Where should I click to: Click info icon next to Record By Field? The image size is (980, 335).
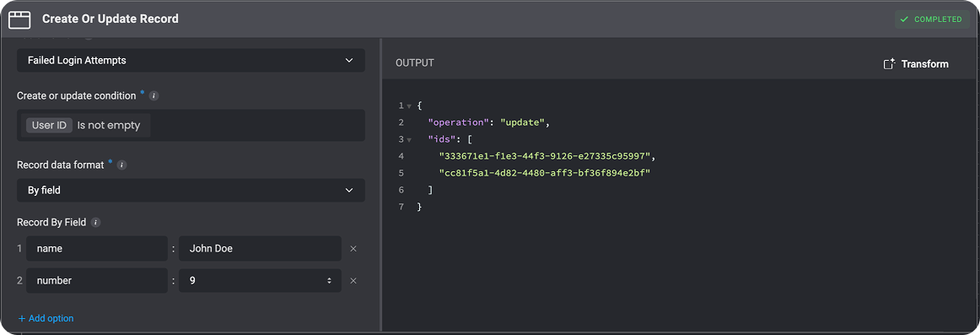click(95, 223)
